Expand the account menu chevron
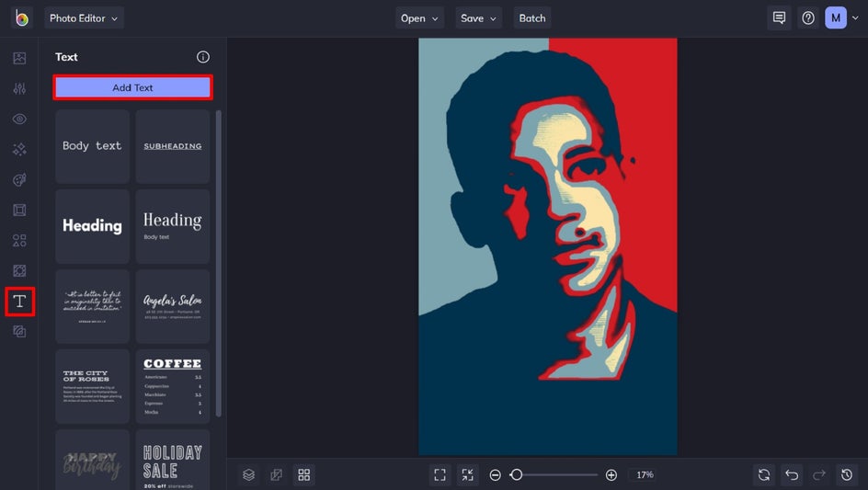 pos(855,18)
